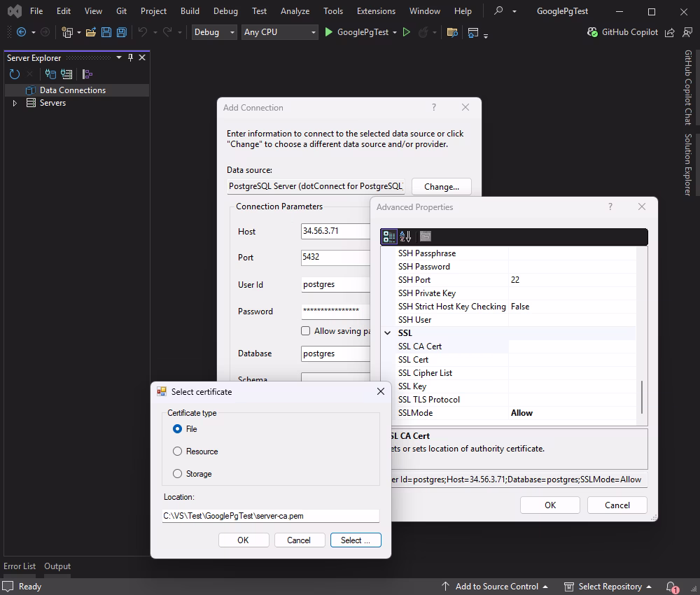Screen dimensions: 700x595
Task: Click Select... button in certificate dialog
Action: click(x=356, y=540)
